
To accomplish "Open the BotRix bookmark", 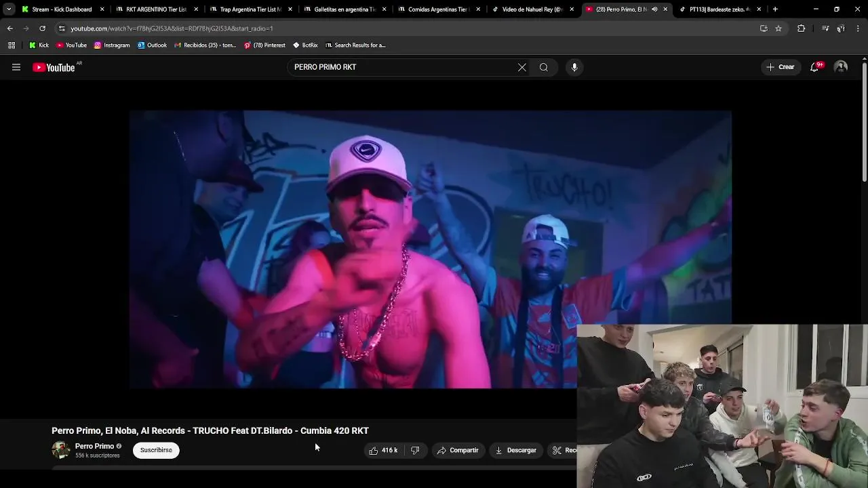I will coord(305,45).
